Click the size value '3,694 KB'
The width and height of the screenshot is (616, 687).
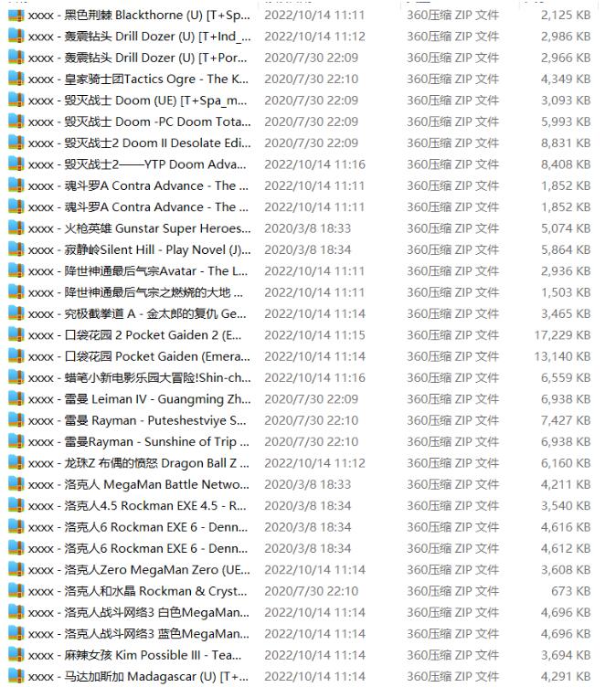pos(566,655)
